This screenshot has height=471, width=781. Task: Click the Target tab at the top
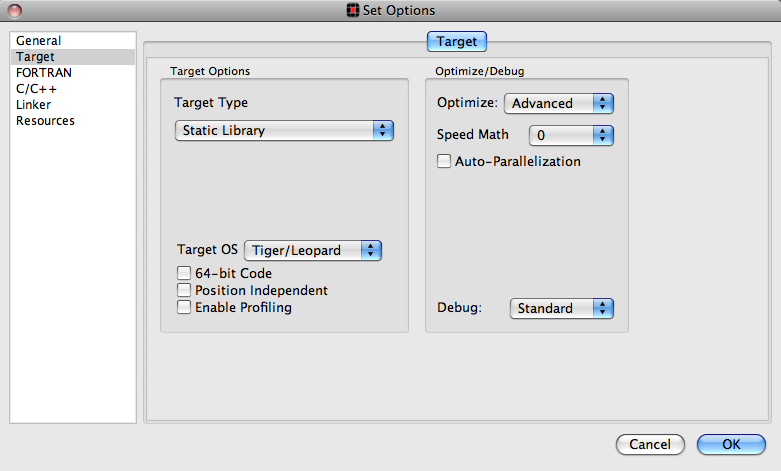pyautogui.click(x=457, y=41)
